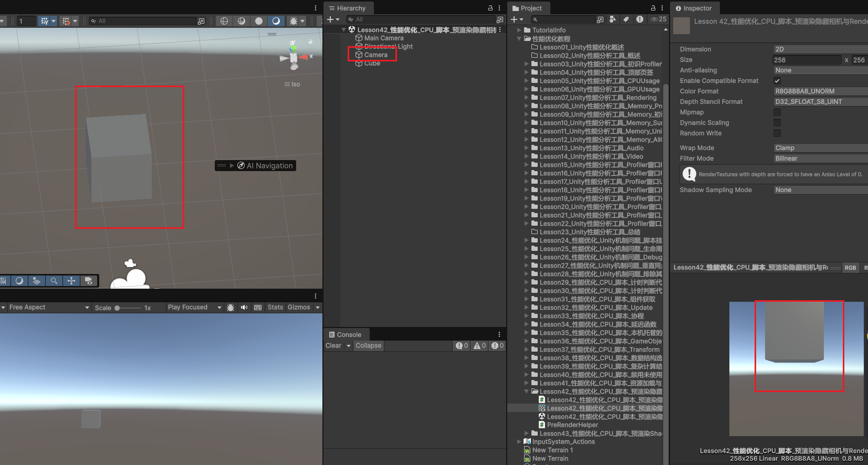Expand the Lesson43 folder in Project tree
The image size is (868, 465).
[x=527, y=434]
